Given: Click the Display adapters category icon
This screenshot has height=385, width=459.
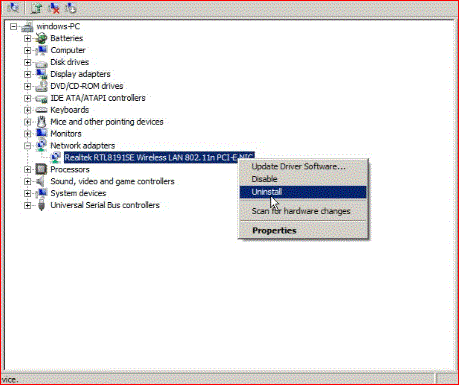Looking at the screenshot, I should coord(41,74).
